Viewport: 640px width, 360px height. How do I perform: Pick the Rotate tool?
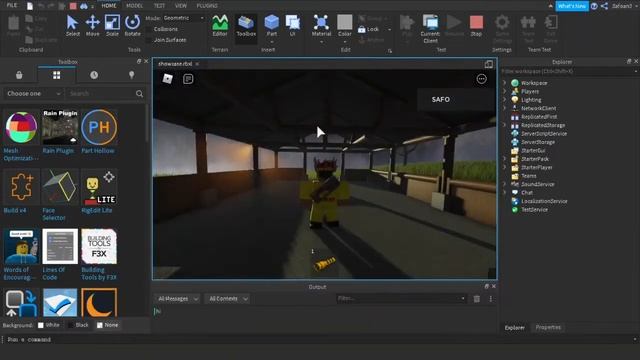pos(132,25)
